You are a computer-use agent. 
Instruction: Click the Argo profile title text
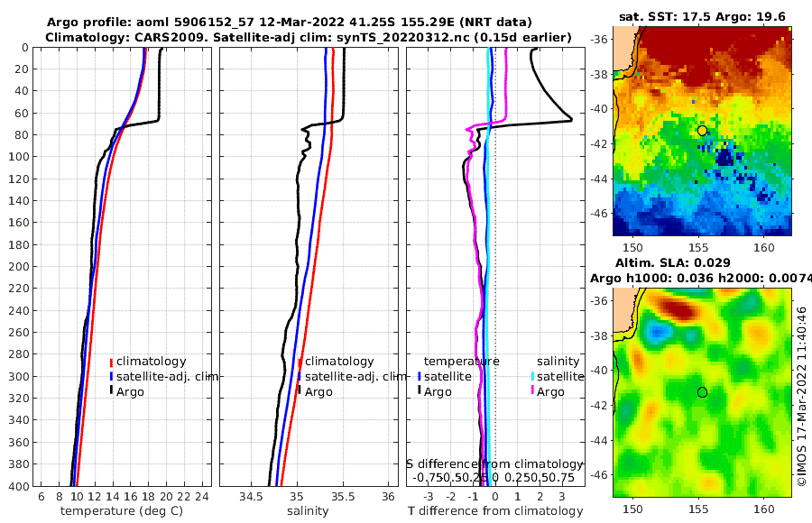(289, 23)
